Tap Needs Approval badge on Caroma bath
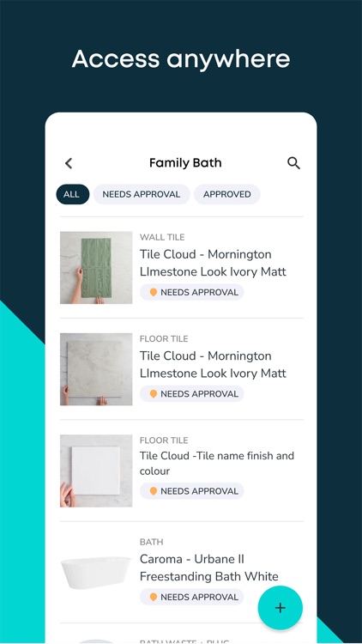362x644 pixels. 191,597
